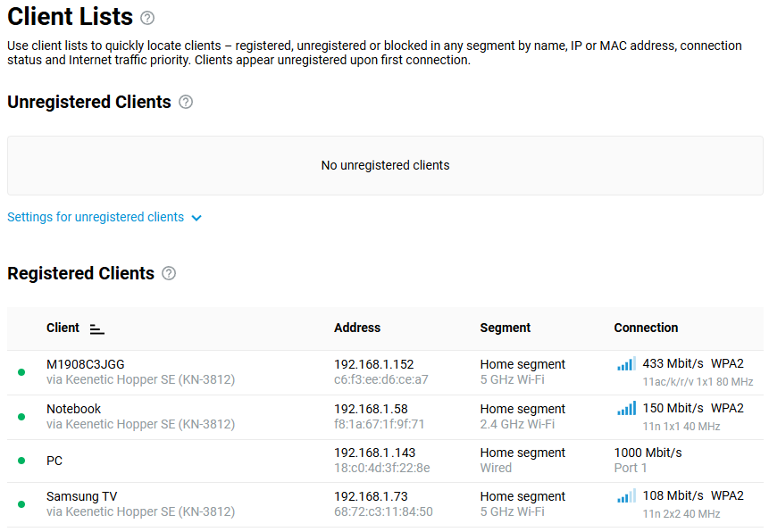
Task: Click the No unregistered clients panel
Action: point(385,165)
